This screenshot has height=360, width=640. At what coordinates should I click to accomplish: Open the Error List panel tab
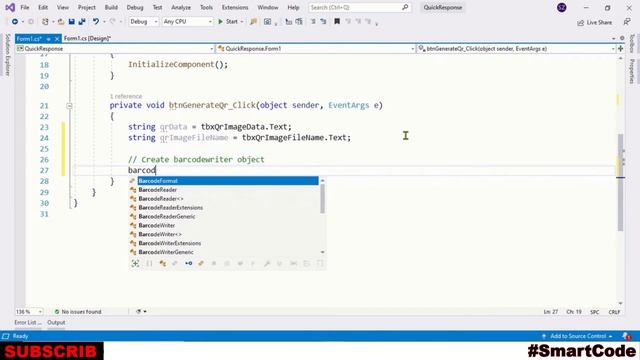(28, 322)
